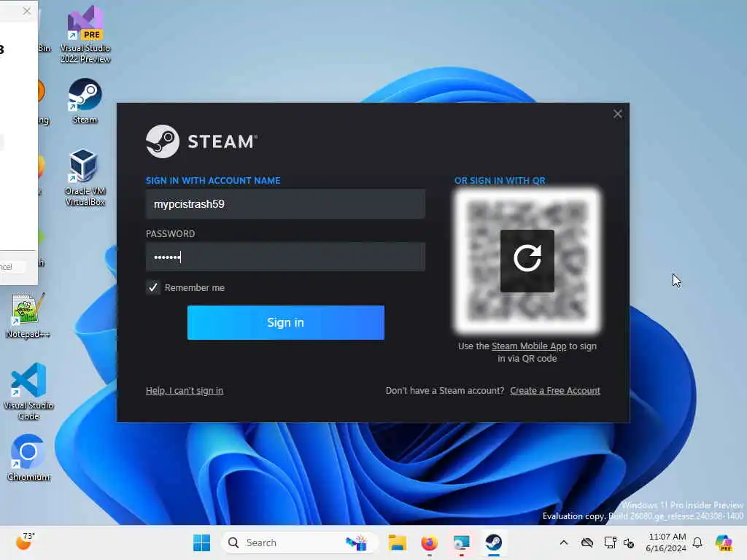Click the search highlight icon in Search box
Viewport: 747px width, 560px height.
[x=356, y=542]
